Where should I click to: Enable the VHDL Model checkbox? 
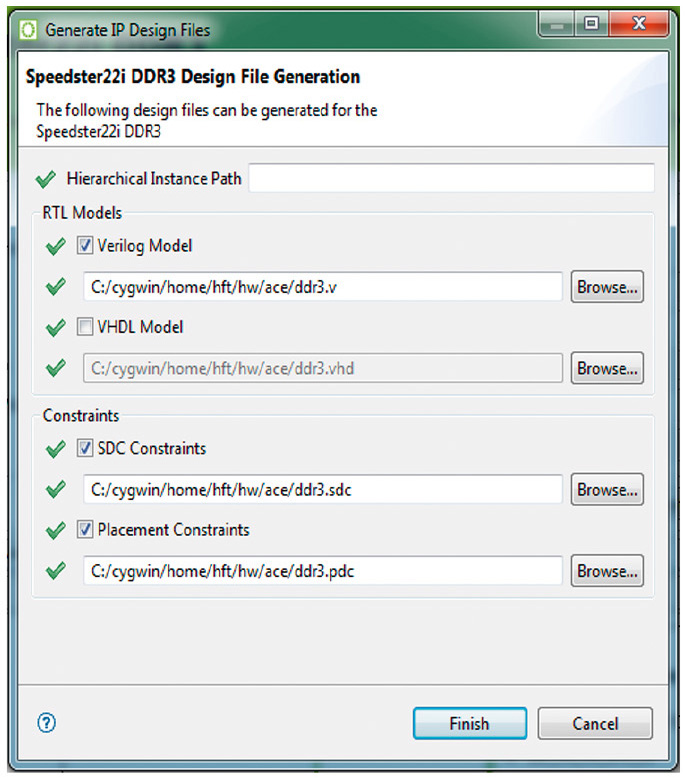click(x=85, y=327)
